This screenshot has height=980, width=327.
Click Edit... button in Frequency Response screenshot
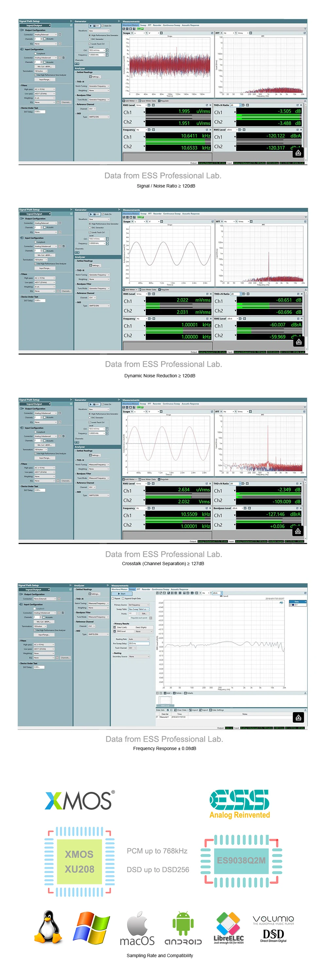pos(144,613)
